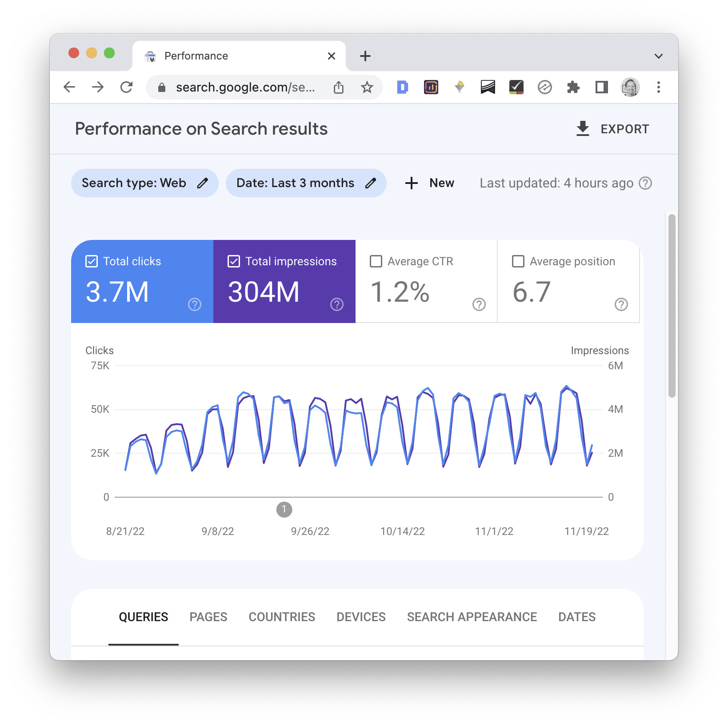Switch to the Pages tab
This screenshot has width=728, height=726.
click(x=208, y=617)
